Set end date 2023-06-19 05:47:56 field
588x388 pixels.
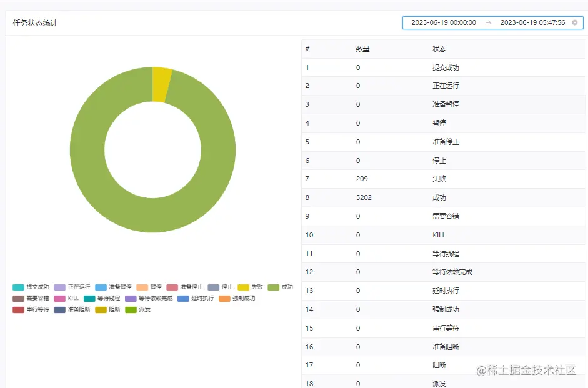tap(532, 22)
